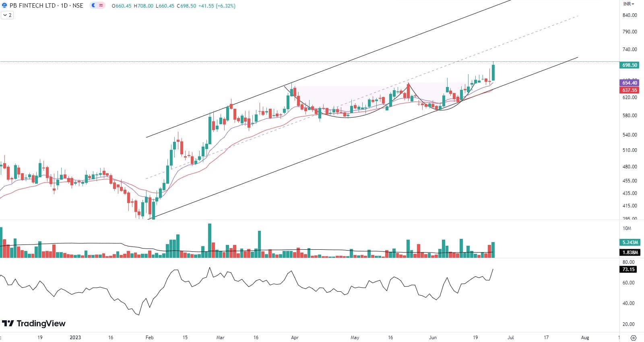Click the 1.838M volume average label
Image resolution: width=644 pixels, height=342 pixels.
pos(630,253)
